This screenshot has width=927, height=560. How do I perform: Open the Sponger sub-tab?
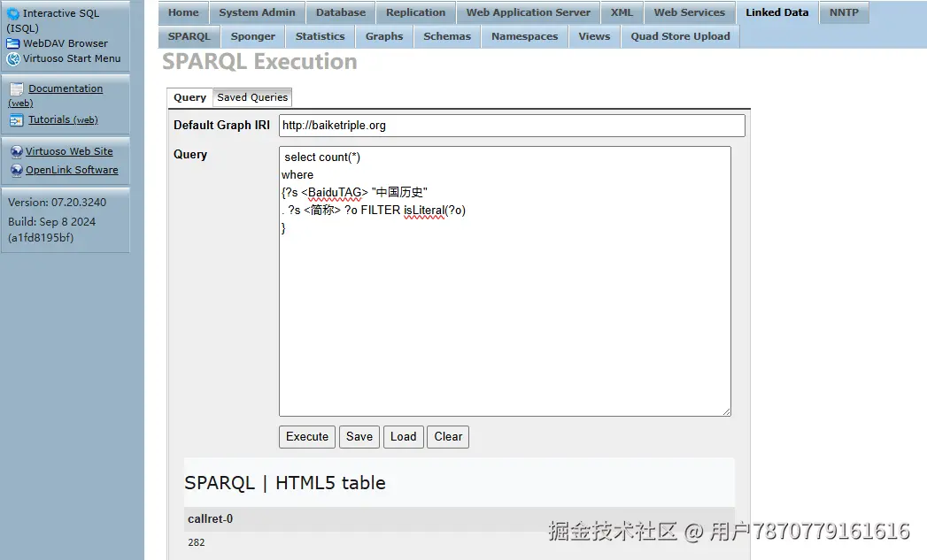pyautogui.click(x=253, y=36)
